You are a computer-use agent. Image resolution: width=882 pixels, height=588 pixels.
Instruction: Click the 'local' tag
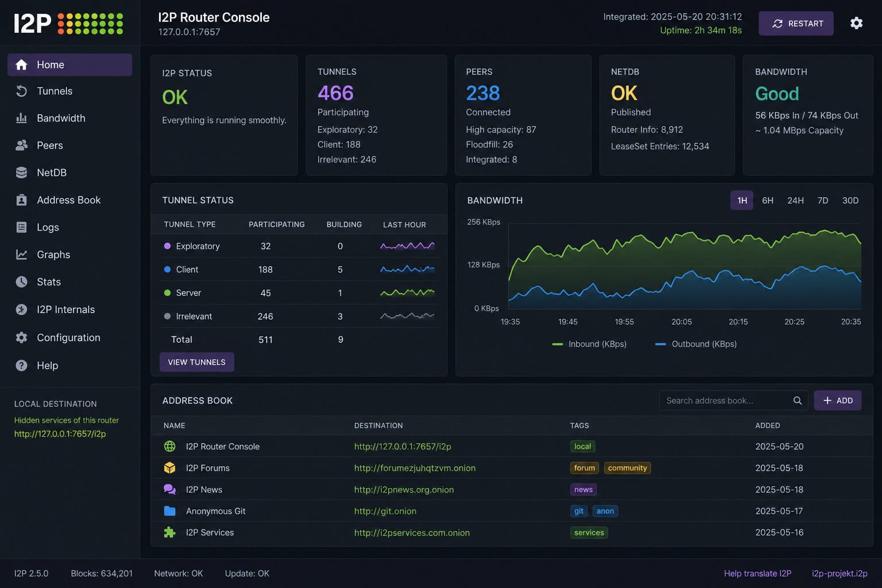tap(582, 446)
